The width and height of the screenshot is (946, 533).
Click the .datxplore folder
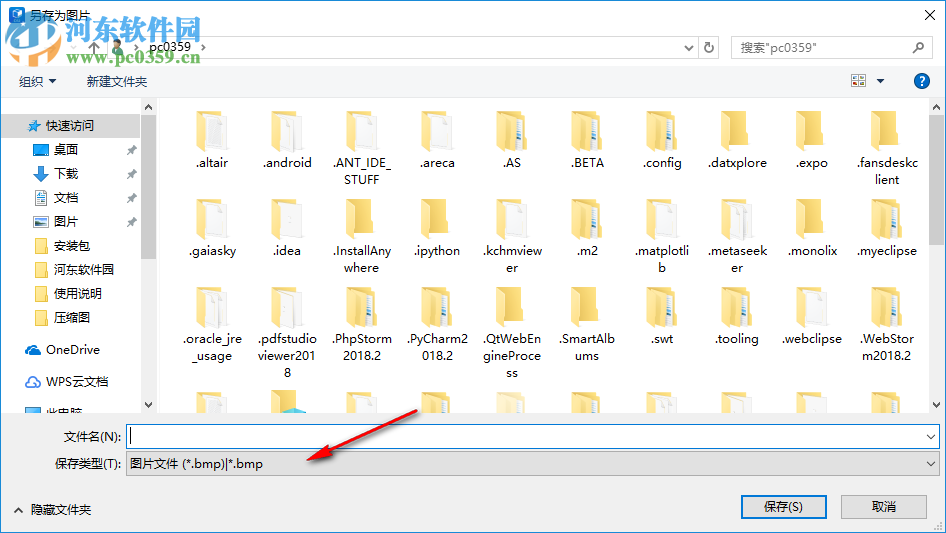click(x=737, y=140)
